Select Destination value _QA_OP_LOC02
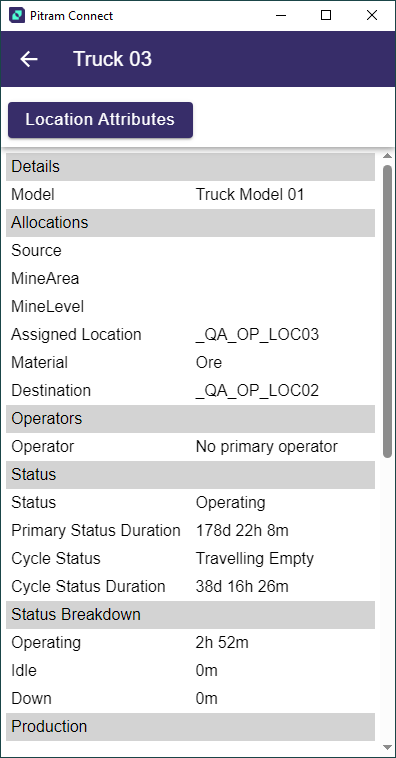 pyautogui.click(x=257, y=391)
